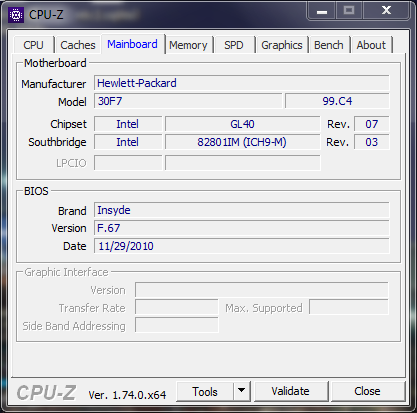Go to the Memory tab
Screen dimensions: 417x413
pyautogui.click(x=188, y=45)
